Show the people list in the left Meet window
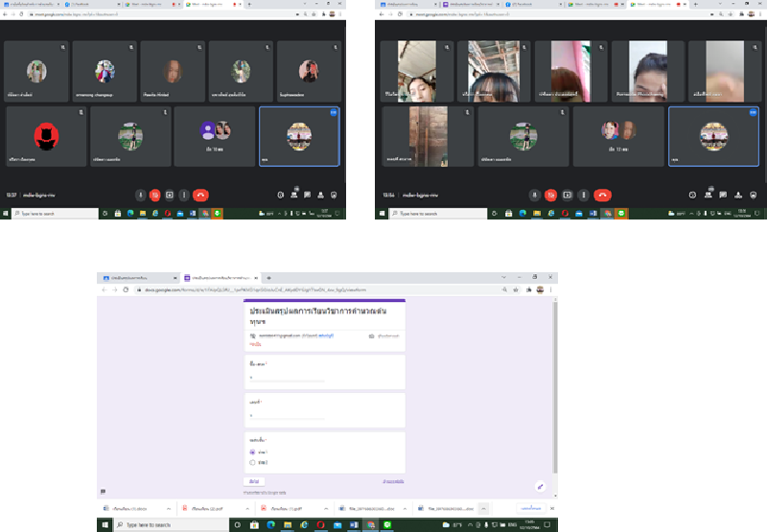The width and height of the screenshot is (767, 532). coord(294,194)
